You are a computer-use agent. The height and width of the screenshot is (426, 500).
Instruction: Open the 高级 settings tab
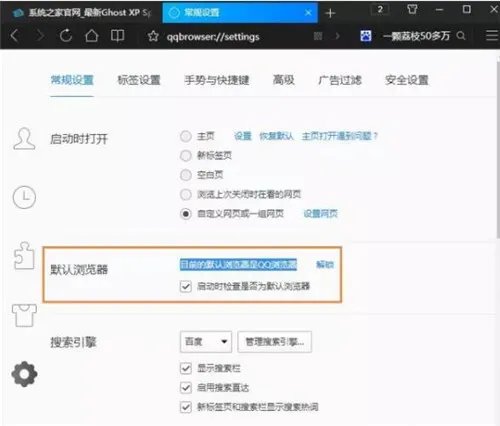(x=284, y=80)
